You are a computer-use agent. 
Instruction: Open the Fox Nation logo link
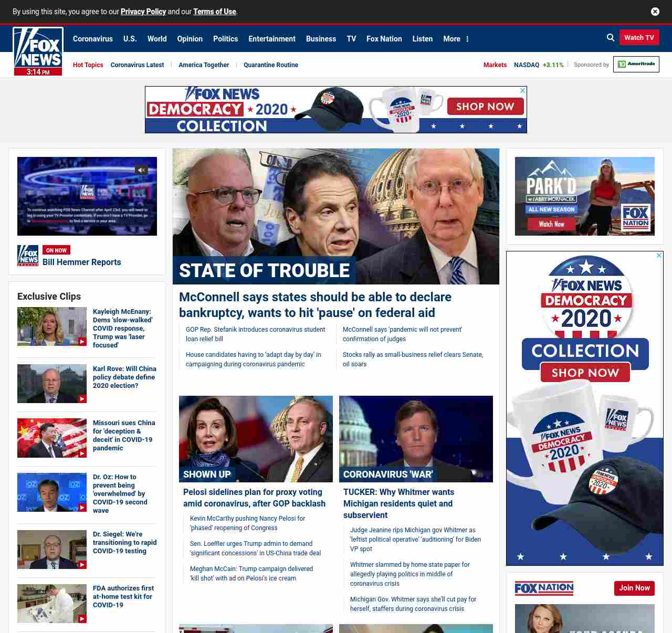[544, 588]
